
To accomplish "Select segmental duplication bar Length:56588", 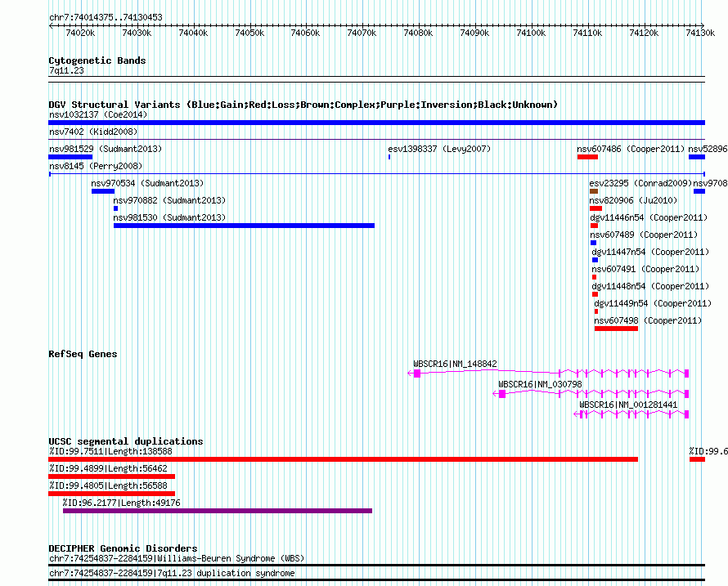I will click(x=111, y=494).
